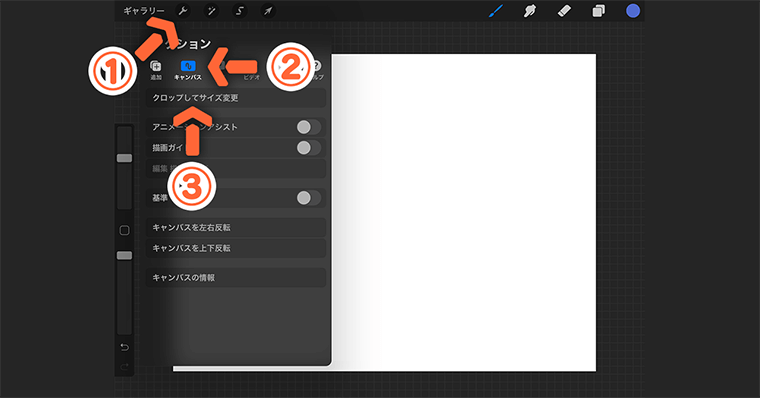Screen dimensions: 760x398
Task: Open the Actions wrench menu
Action: coord(183,11)
